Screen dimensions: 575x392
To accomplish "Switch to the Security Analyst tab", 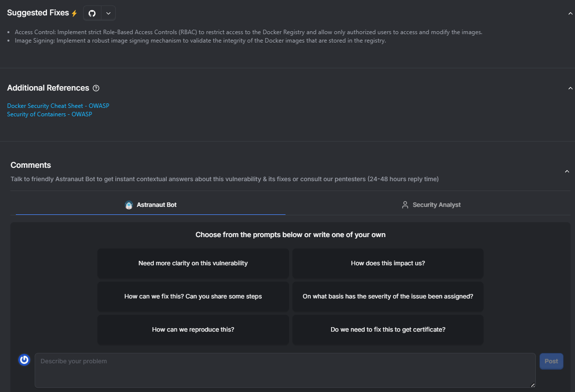I will pos(431,204).
